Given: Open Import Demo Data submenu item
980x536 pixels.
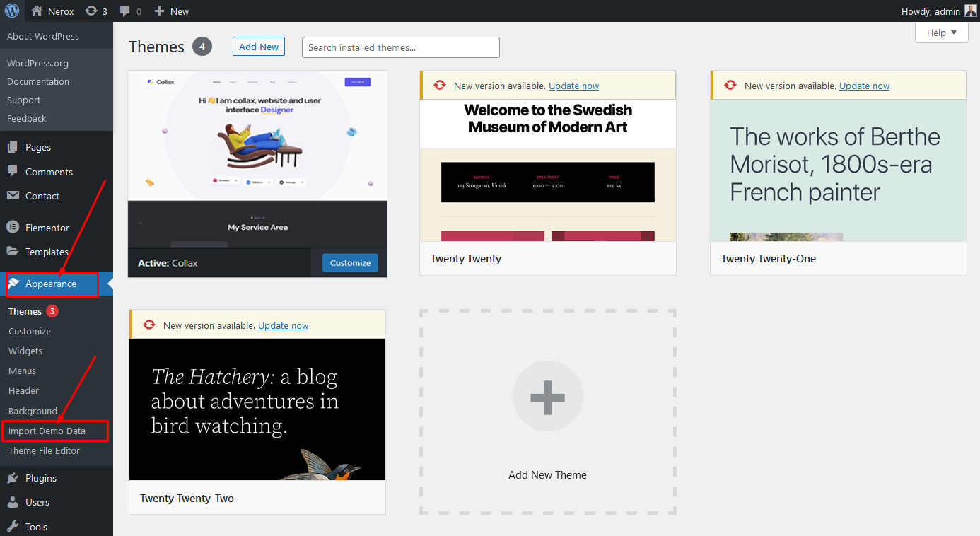Looking at the screenshot, I should pyautogui.click(x=47, y=431).
